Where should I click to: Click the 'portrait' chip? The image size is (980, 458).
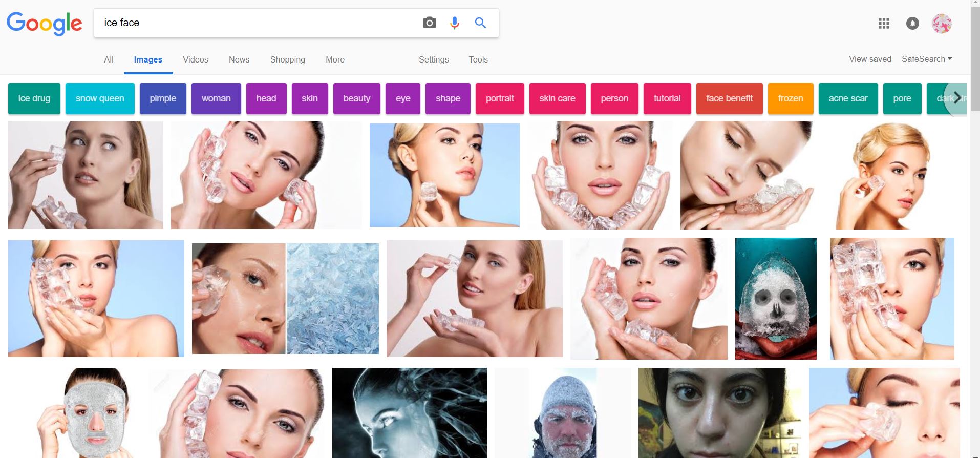click(x=500, y=98)
